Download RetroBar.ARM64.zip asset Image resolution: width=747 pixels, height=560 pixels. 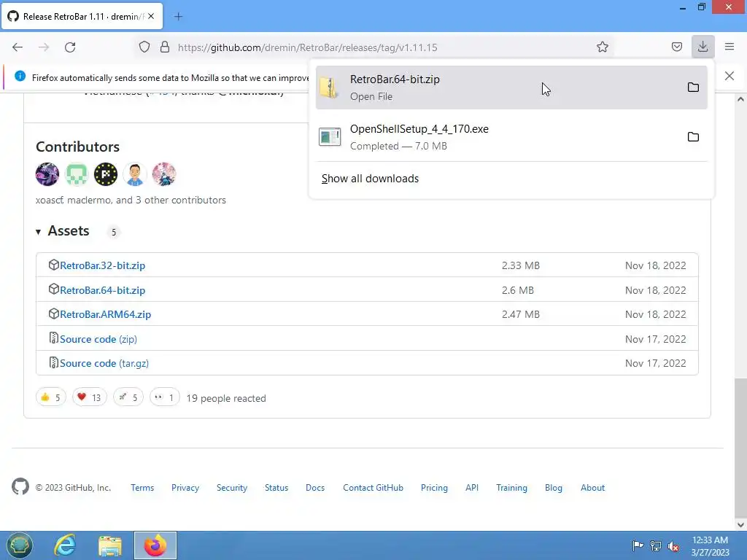click(x=105, y=315)
